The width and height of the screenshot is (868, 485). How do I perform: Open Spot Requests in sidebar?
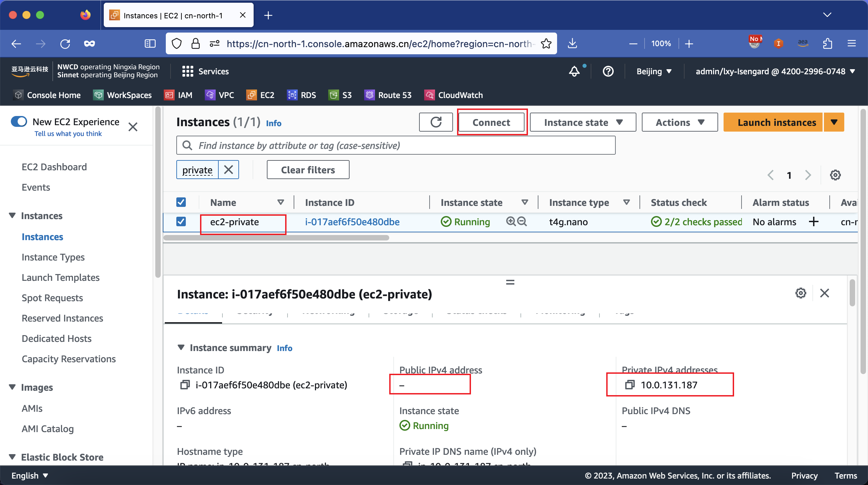(52, 298)
